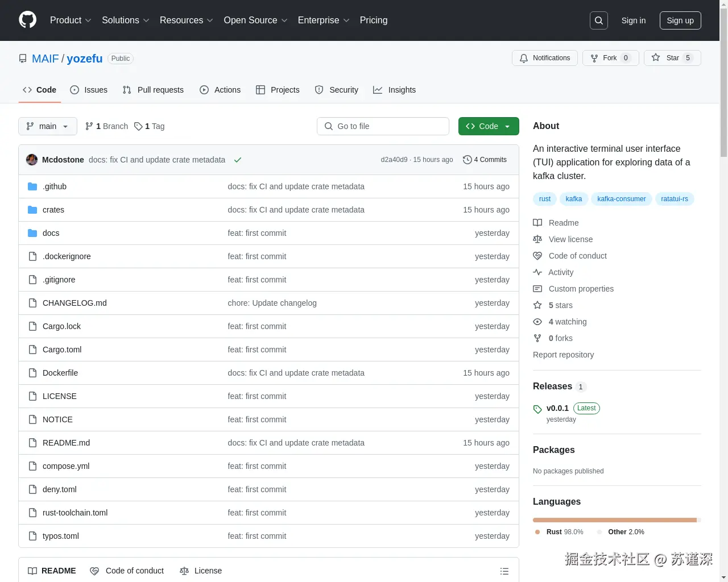Open GitHub home via the logo icon

pos(27,20)
